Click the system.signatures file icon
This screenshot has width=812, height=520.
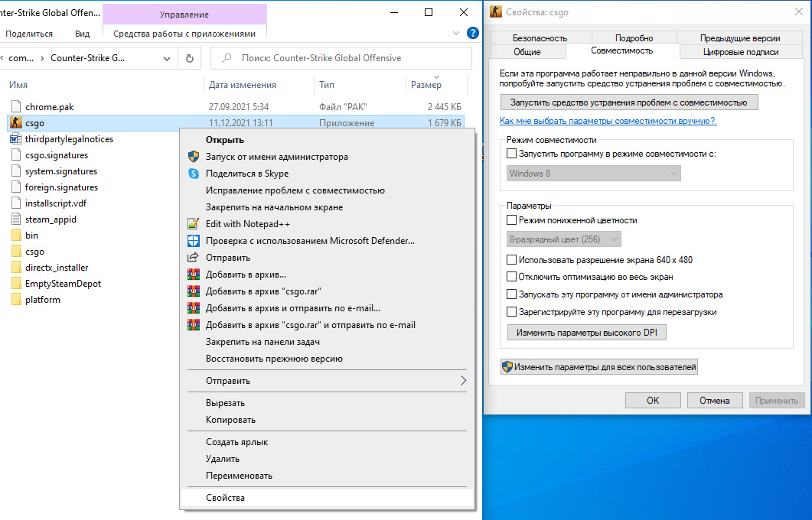[x=16, y=171]
